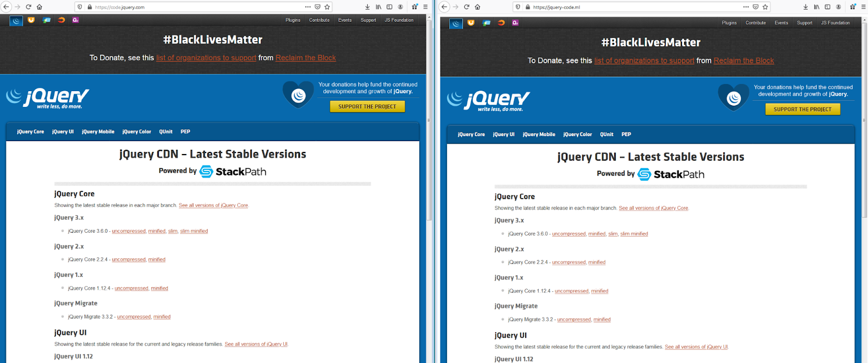The image size is (868, 363).
Task: Open hamburger menu in jquery-code.ml window
Action: coord(864,7)
